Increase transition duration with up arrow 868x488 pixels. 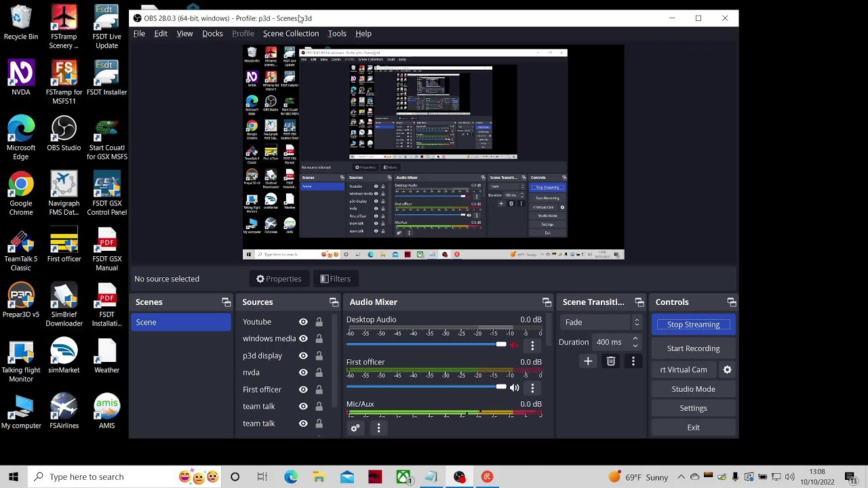[x=635, y=339]
